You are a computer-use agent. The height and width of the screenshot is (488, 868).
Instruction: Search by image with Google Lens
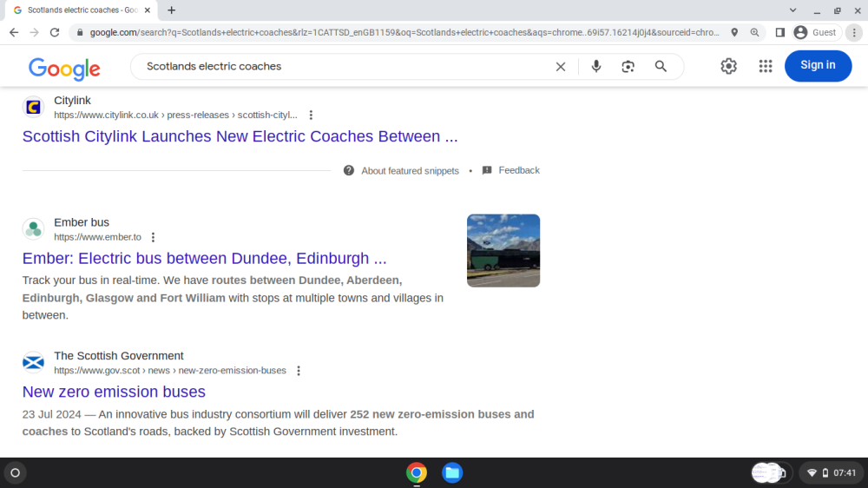pyautogui.click(x=628, y=67)
